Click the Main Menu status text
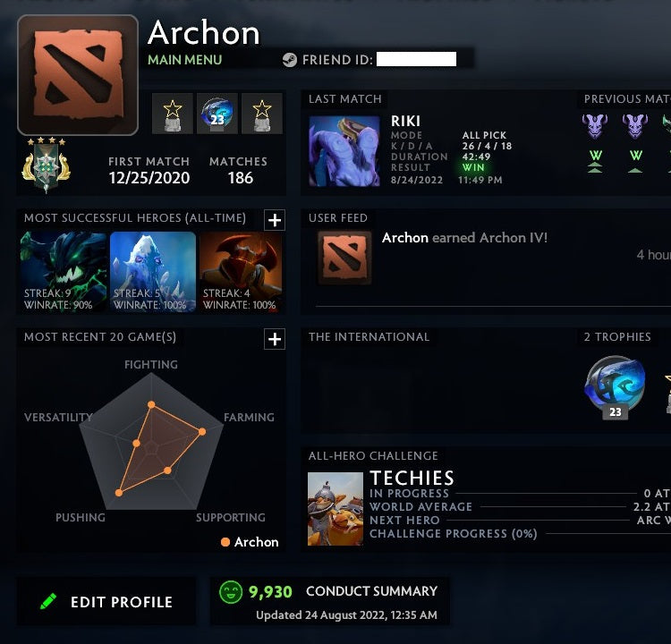Screen dimensions: 671x644 coord(185,60)
